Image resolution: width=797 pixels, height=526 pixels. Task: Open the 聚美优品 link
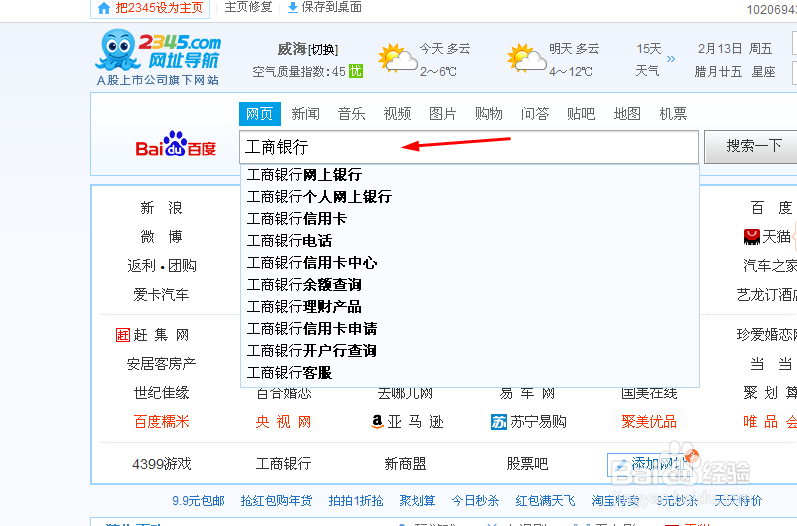click(649, 421)
